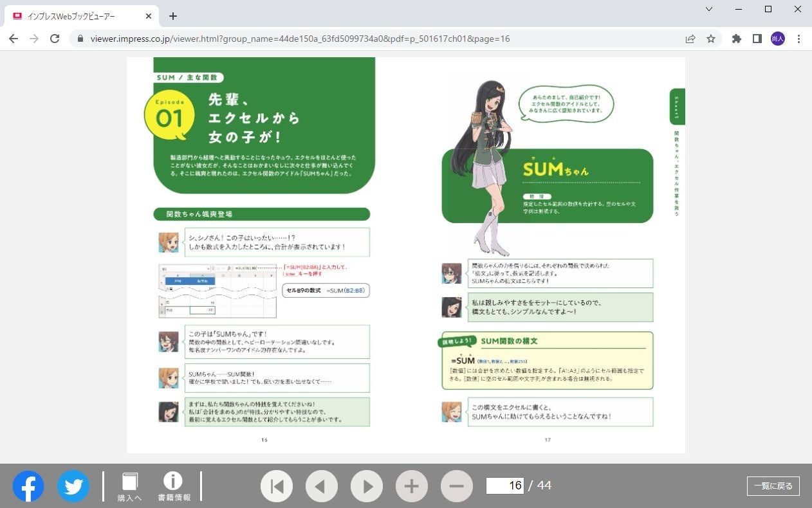Select the インプレスWebブックビューアー tab

(82, 16)
